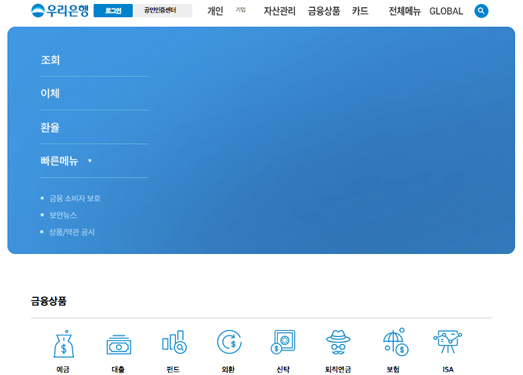523x375 pixels.
Task: Open the 자산관리 menu
Action: tap(280, 11)
